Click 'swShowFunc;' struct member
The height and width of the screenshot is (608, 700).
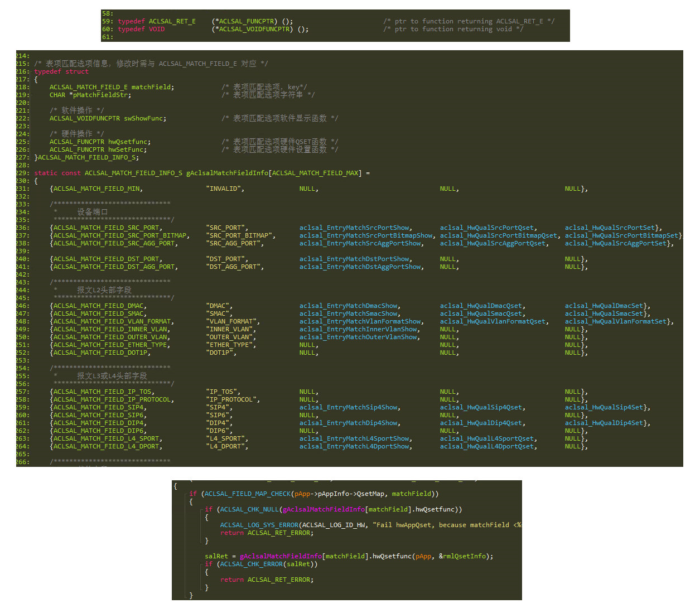145,118
